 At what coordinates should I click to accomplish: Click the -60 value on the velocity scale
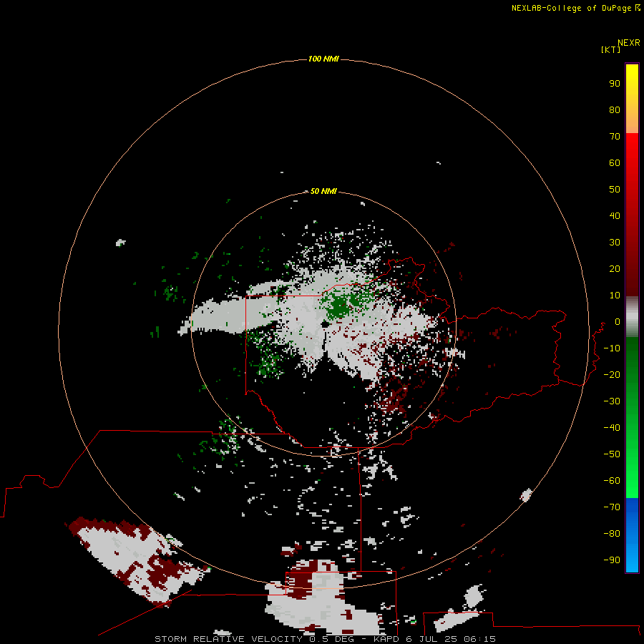click(612, 481)
